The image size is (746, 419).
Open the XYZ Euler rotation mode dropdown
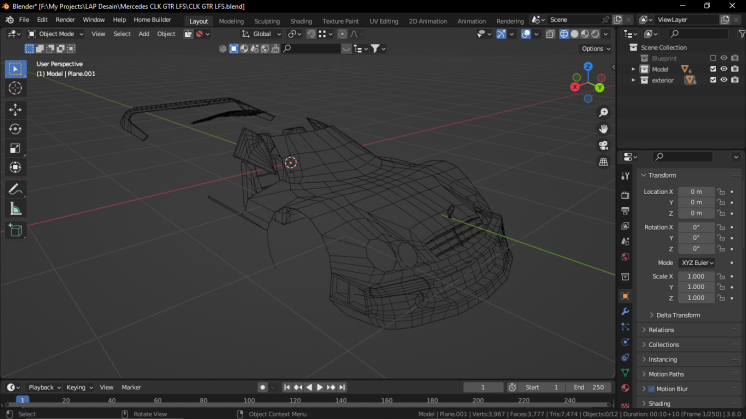(697, 263)
